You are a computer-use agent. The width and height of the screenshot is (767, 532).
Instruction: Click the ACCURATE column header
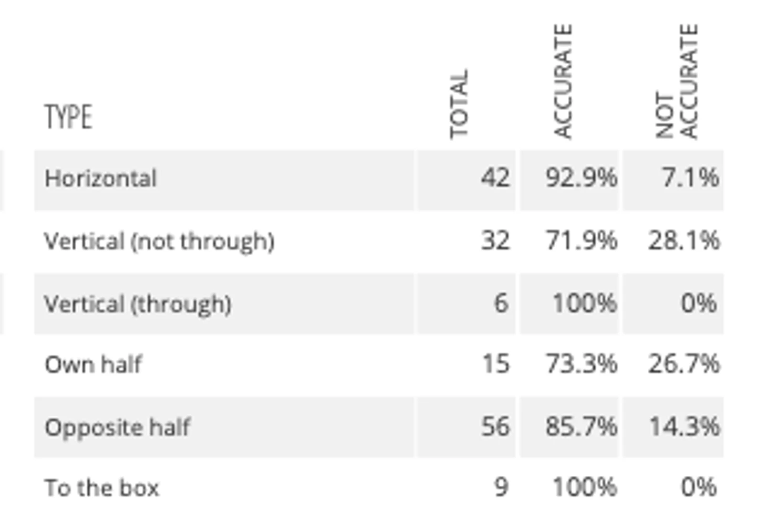pyautogui.click(x=563, y=82)
